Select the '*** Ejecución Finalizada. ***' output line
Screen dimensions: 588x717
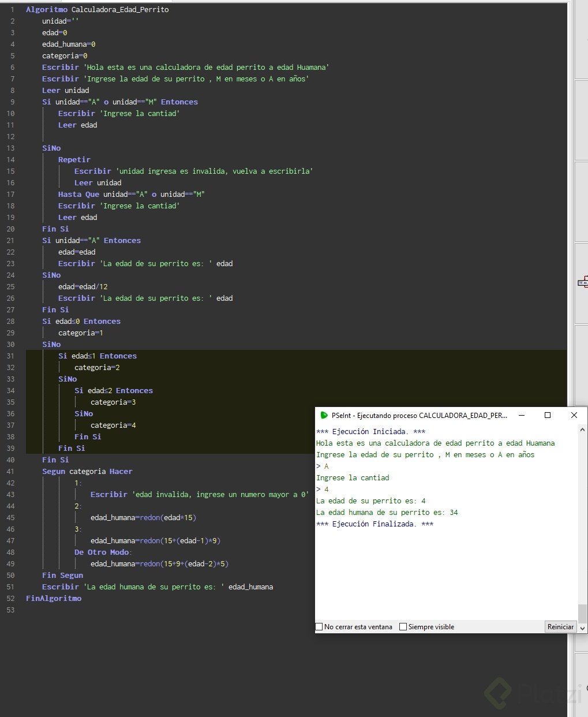click(x=374, y=524)
